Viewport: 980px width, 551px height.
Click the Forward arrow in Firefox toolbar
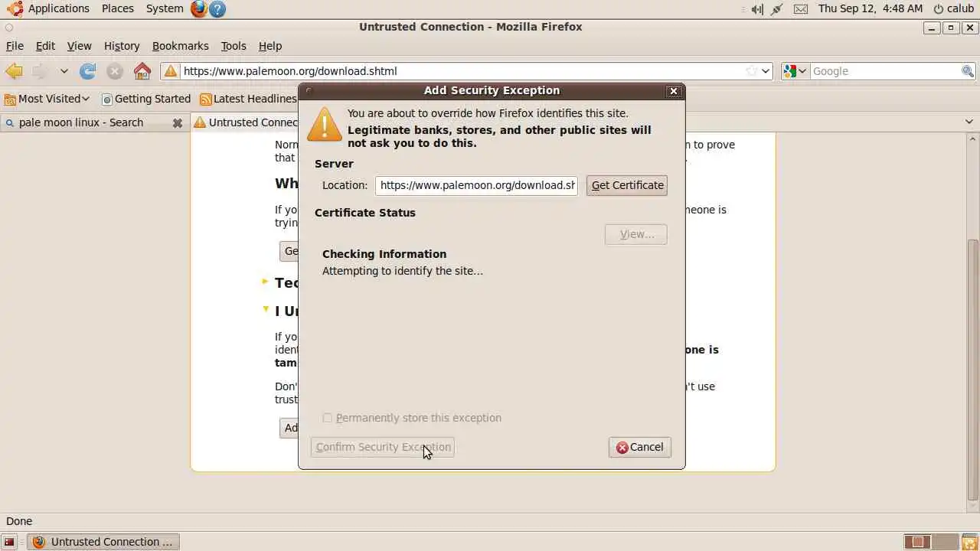[40, 71]
